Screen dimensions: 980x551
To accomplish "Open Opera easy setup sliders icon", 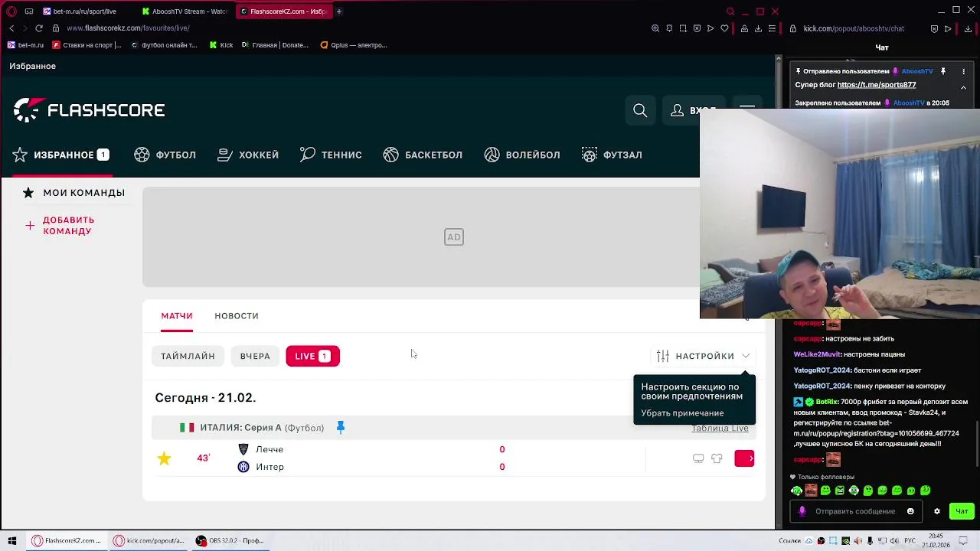I will (x=772, y=28).
